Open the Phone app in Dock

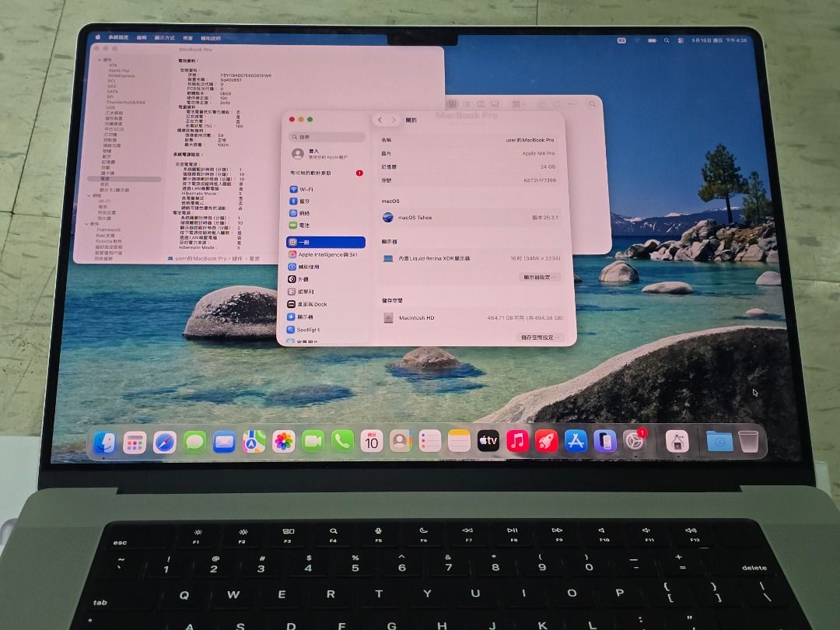[x=342, y=442]
